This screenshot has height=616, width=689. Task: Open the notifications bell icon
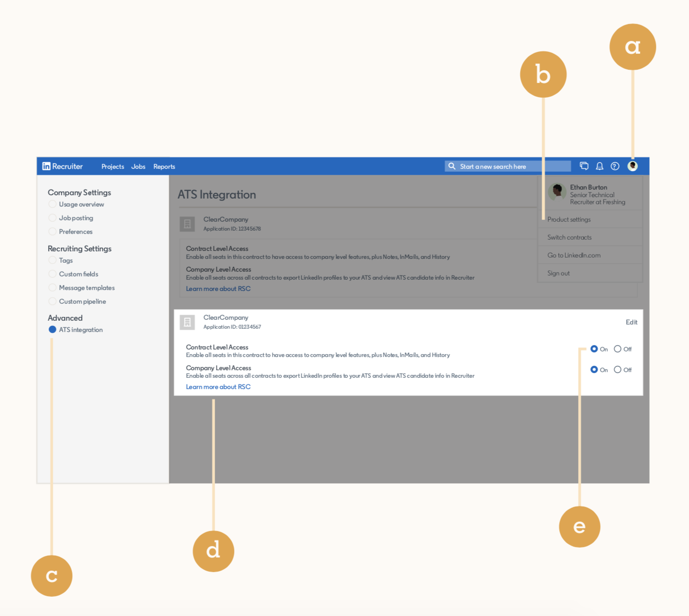(x=599, y=166)
